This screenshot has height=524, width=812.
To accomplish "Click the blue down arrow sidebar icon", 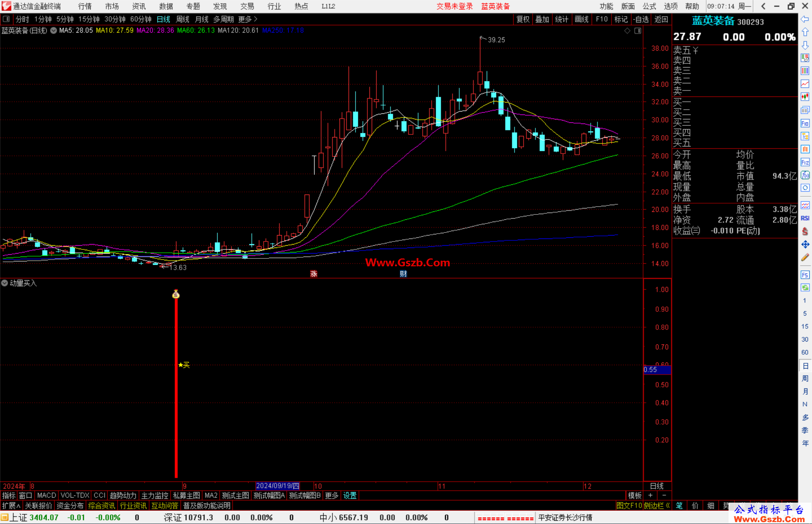I will pyautogui.click(x=805, y=45).
